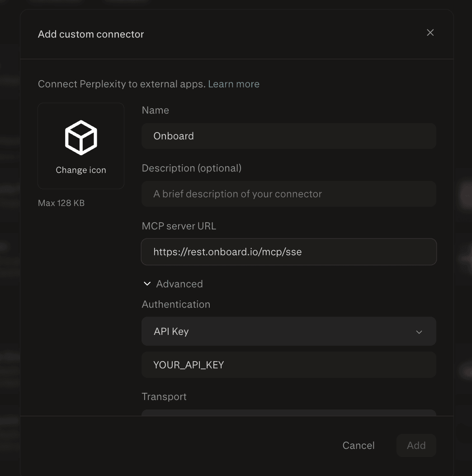Click the Cancel button
Image resolution: width=472 pixels, height=476 pixels.
point(359,445)
